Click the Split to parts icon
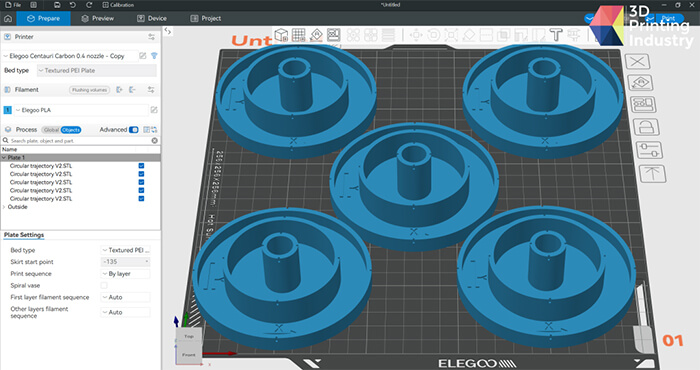700x370 pixels. click(x=371, y=35)
